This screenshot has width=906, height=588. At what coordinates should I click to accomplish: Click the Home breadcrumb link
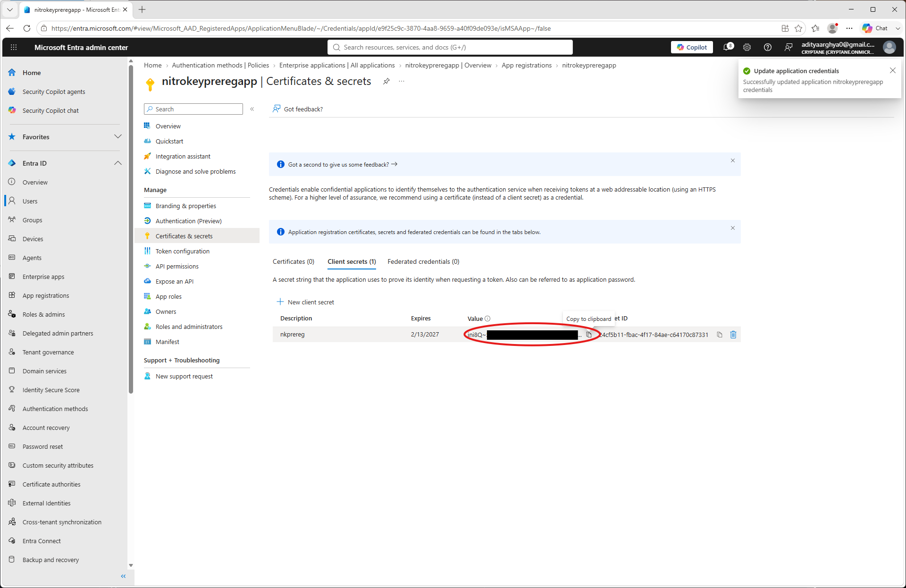tap(152, 65)
